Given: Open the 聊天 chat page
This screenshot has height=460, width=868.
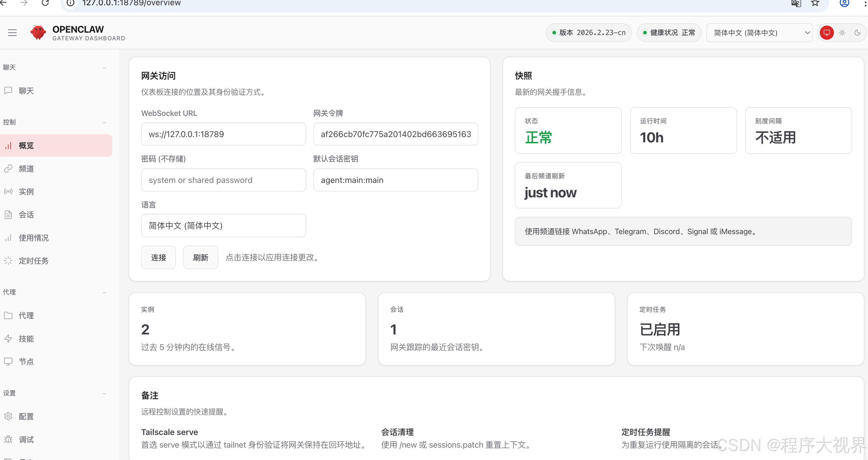Looking at the screenshot, I should click(x=26, y=91).
